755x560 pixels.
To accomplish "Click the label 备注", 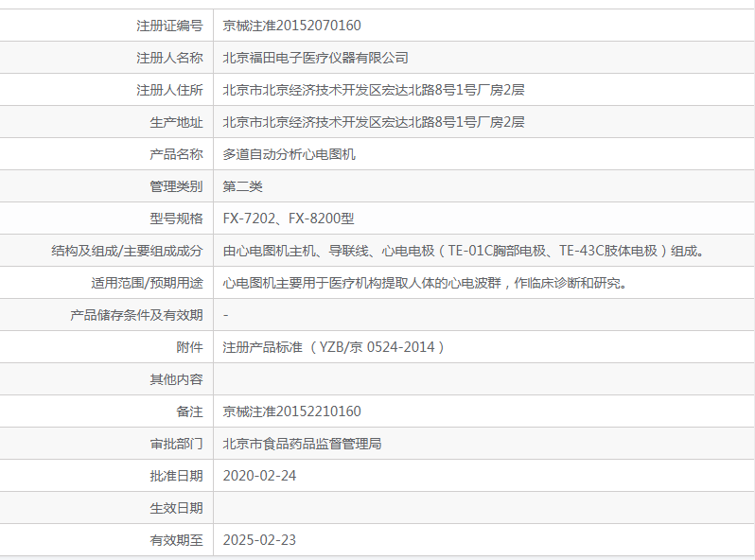I will pos(190,411).
